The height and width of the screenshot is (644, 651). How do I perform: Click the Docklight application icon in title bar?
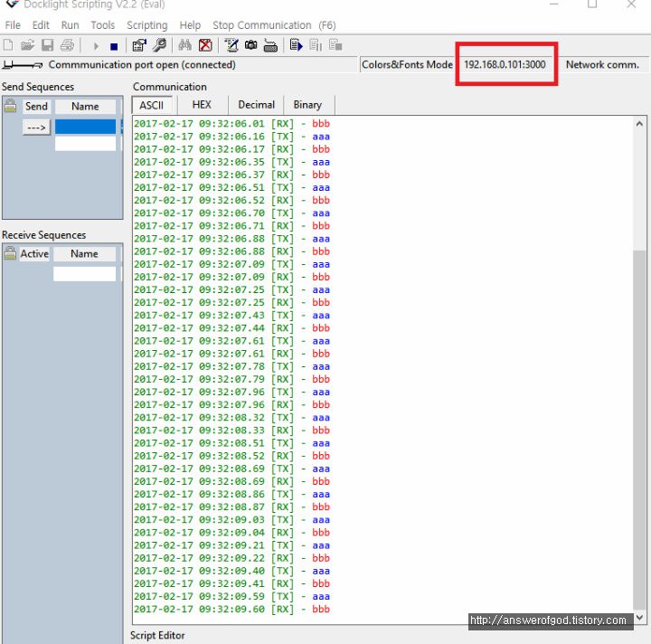click(x=13, y=5)
